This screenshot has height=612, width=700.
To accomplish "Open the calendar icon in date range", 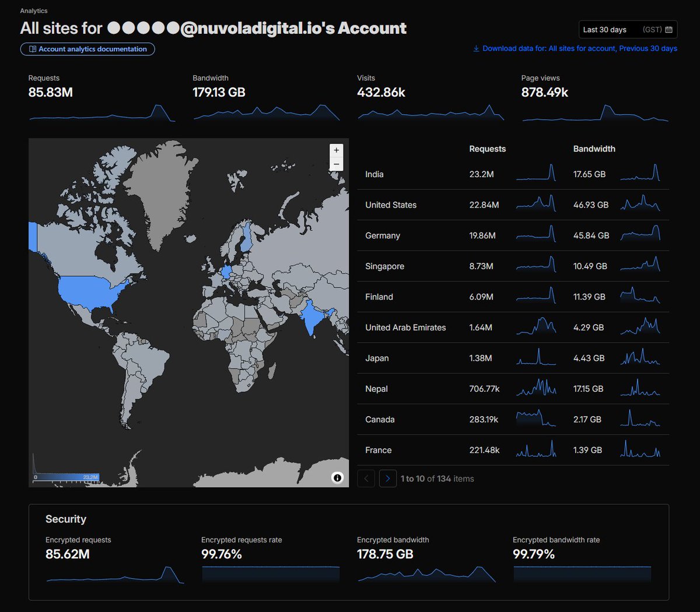I will (x=668, y=30).
